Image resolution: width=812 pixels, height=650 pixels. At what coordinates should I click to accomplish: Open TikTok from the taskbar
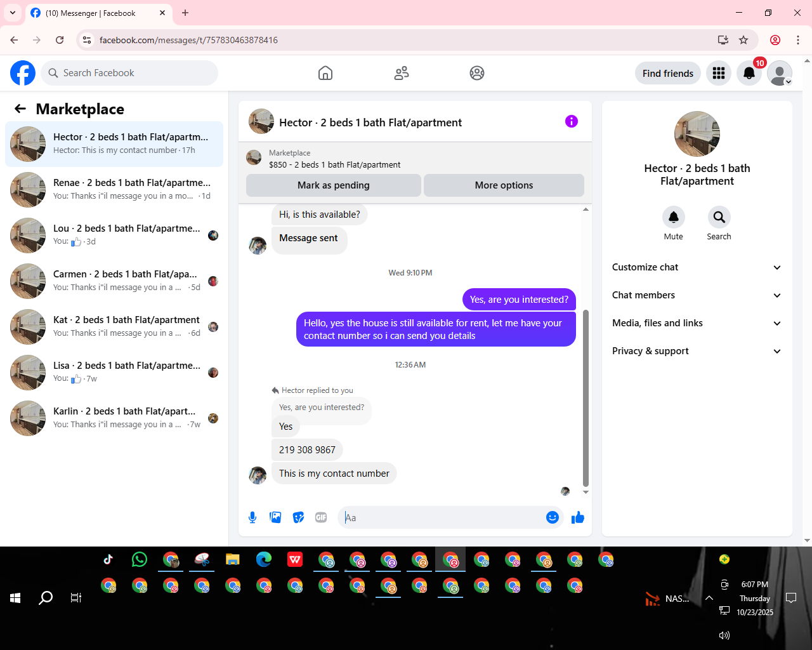coord(108,559)
